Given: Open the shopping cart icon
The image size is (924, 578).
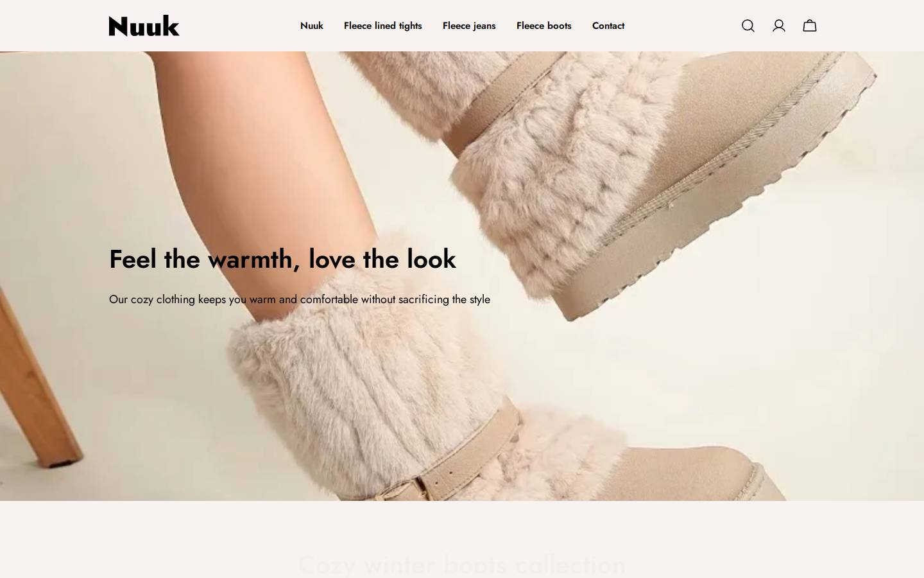Looking at the screenshot, I should [x=810, y=26].
